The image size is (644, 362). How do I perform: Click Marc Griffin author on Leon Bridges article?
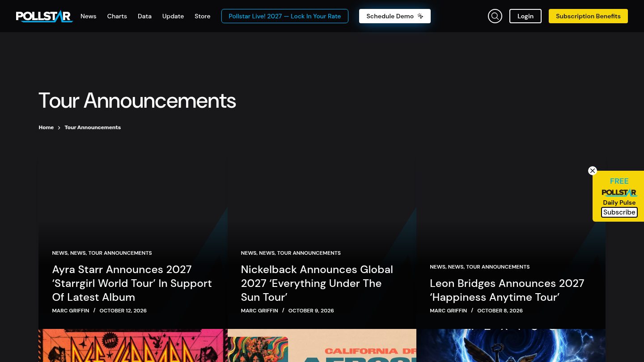[x=448, y=311]
